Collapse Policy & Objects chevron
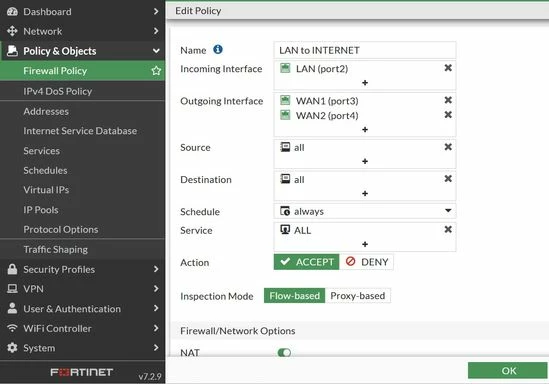Image resolution: width=549 pixels, height=384 pixels. pyautogui.click(x=156, y=51)
